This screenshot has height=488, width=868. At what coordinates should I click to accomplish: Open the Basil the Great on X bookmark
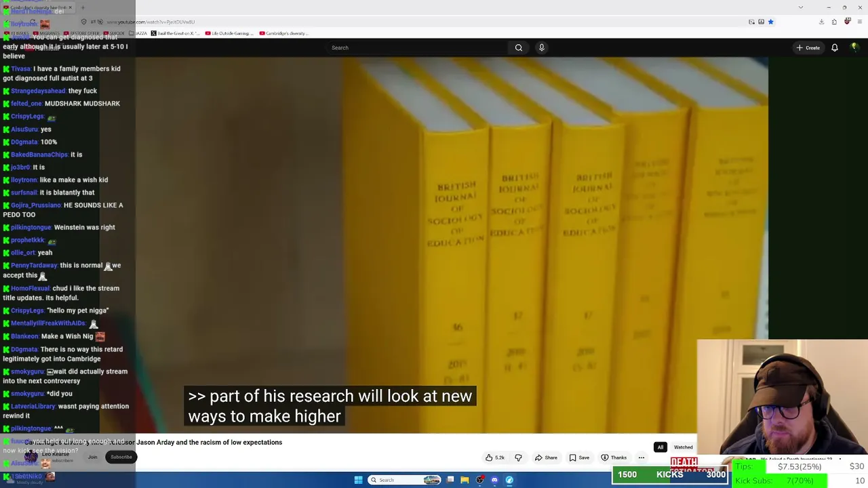175,33
